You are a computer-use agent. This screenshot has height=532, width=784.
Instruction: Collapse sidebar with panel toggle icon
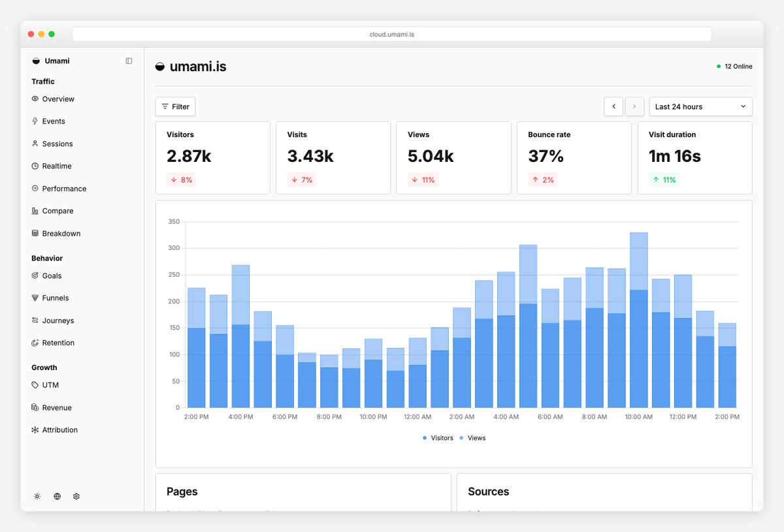[129, 61]
